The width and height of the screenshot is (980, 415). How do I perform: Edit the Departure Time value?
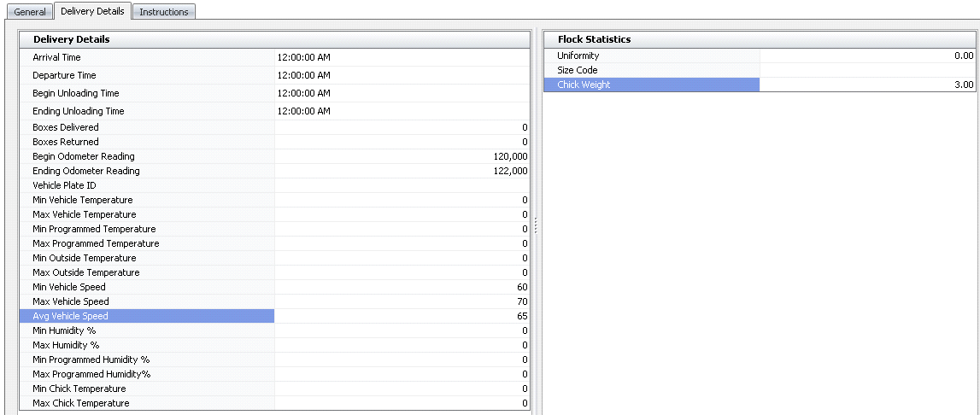pos(402,75)
